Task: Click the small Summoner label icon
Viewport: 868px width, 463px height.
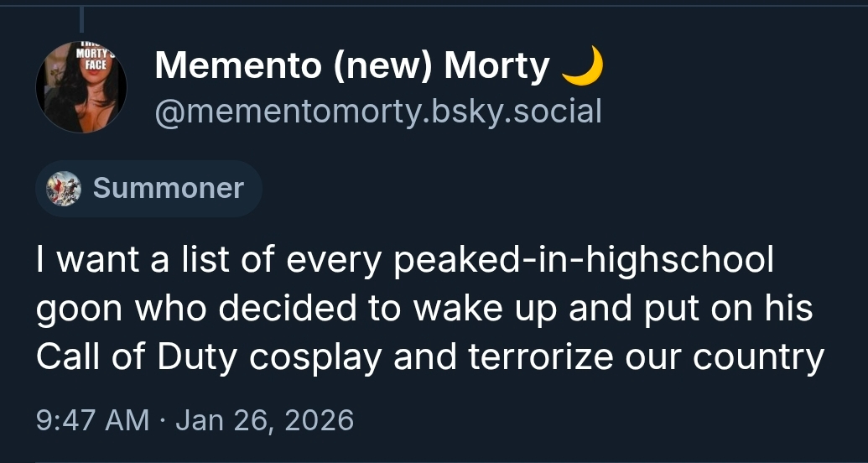Action: point(63,189)
